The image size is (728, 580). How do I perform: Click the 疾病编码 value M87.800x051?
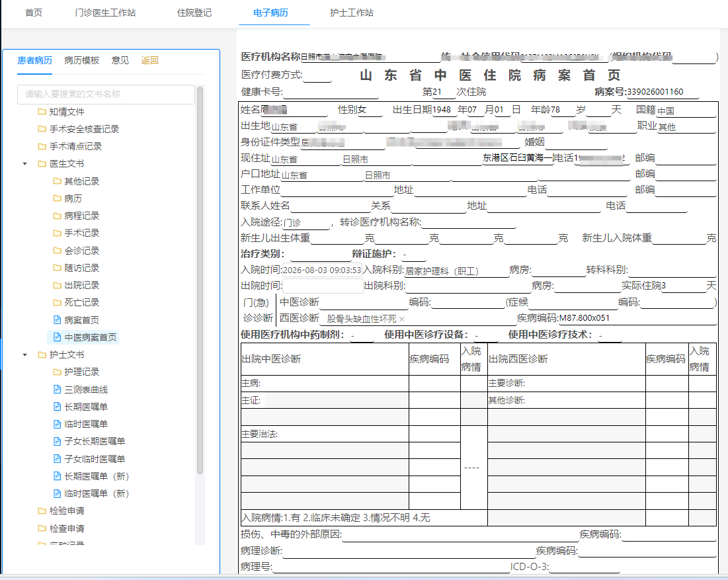tap(584, 318)
